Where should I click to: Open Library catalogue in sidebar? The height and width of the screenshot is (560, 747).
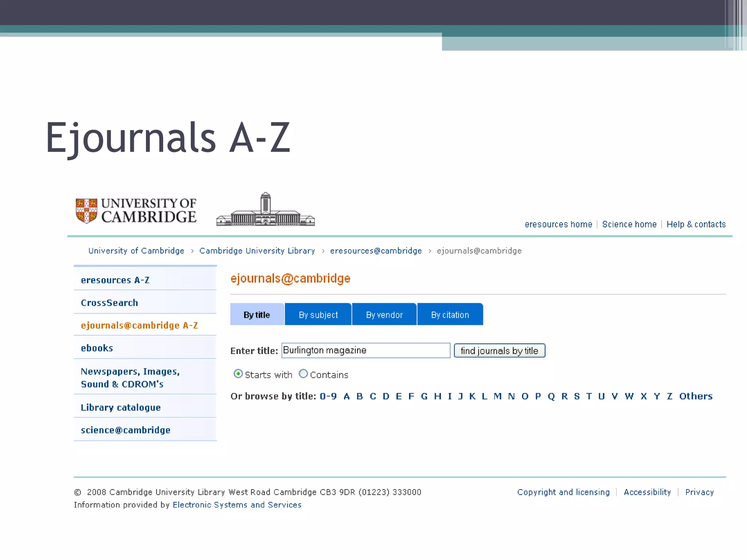[x=145, y=407]
